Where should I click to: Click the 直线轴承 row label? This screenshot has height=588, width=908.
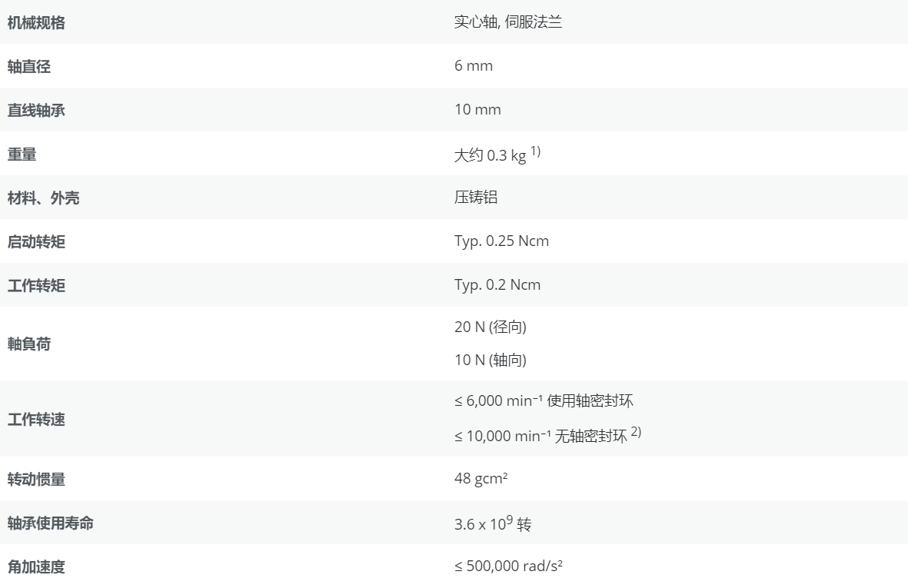[x=36, y=110]
